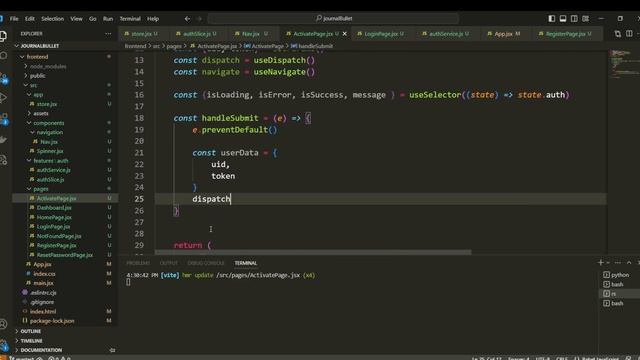Screen dimensions: 640x360
Task: Open the launch profile dropdown beside plus
Action: (x=608, y=263)
